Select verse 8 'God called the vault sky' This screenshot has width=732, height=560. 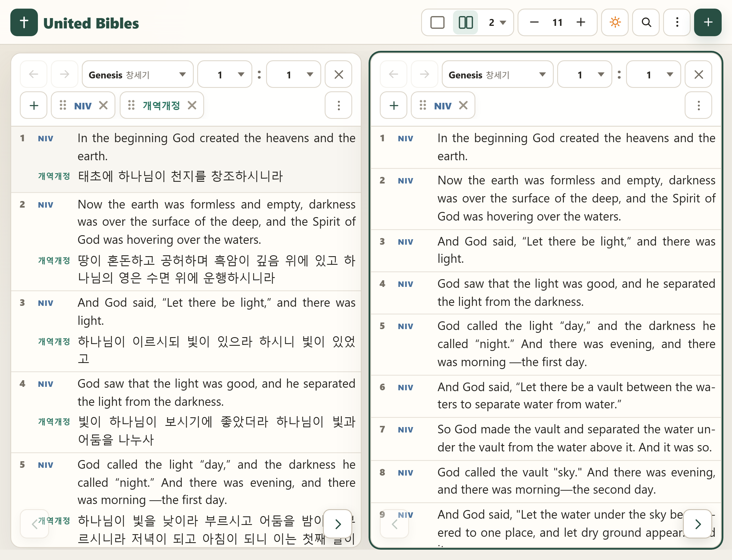click(576, 481)
